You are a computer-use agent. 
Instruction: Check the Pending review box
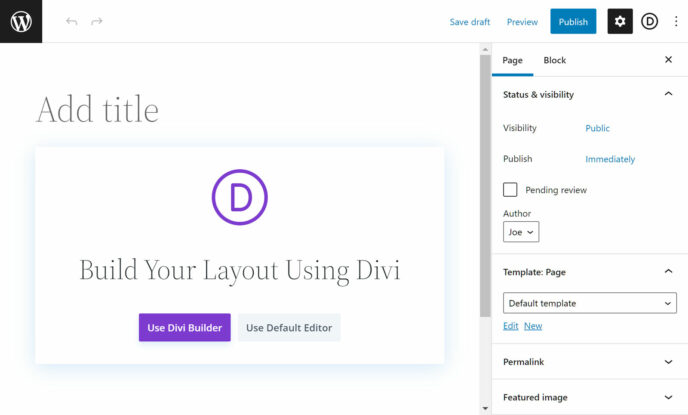[x=510, y=190]
